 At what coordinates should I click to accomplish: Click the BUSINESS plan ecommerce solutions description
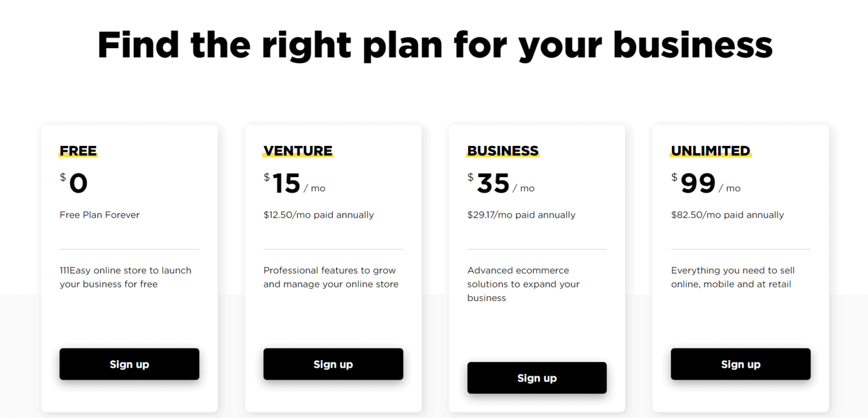click(523, 283)
